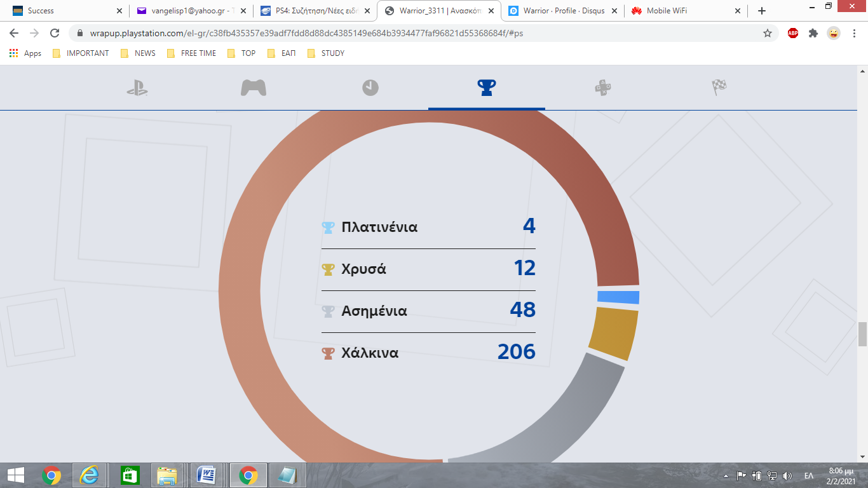This screenshot has width=868, height=488.
Task: View site info via the padlock icon
Action: tap(80, 33)
